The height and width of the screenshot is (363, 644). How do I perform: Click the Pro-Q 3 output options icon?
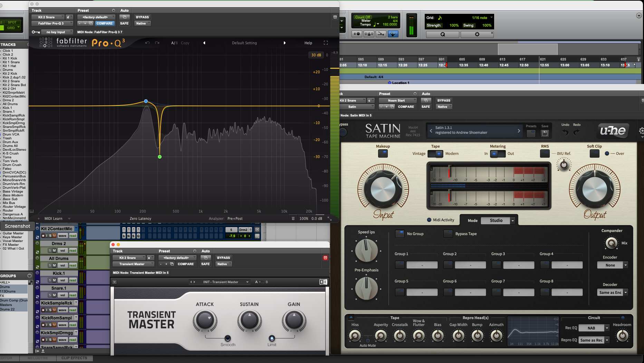pyautogui.click(x=293, y=218)
